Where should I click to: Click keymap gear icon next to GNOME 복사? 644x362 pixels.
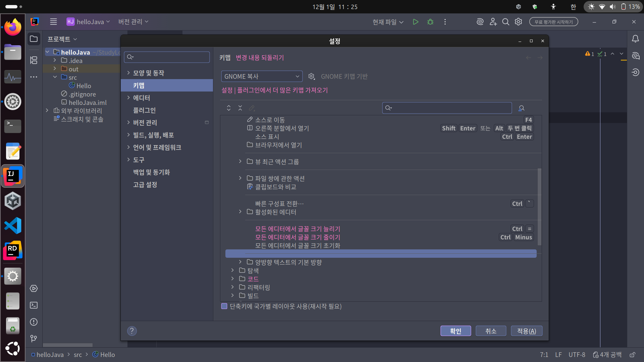pyautogui.click(x=312, y=76)
